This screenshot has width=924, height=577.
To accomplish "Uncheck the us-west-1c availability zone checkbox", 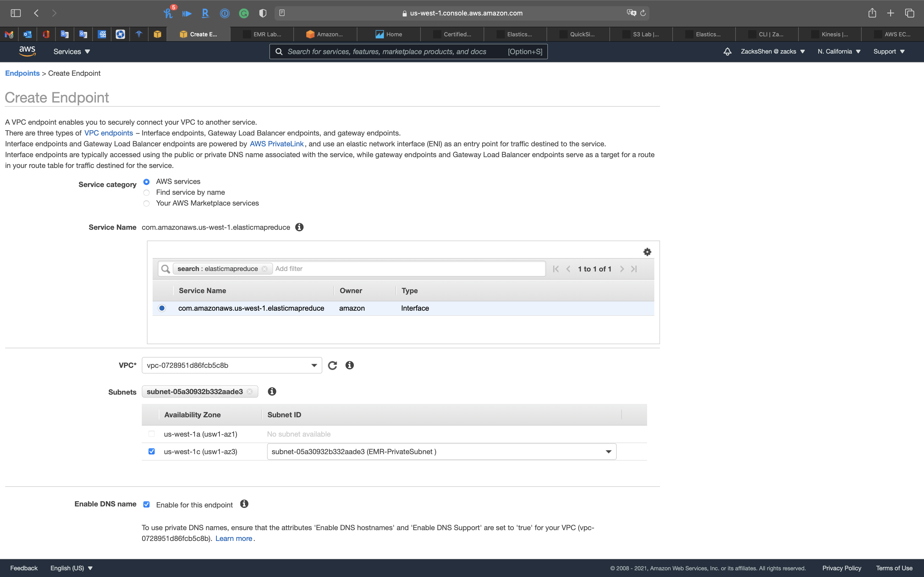I will (x=152, y=452).
